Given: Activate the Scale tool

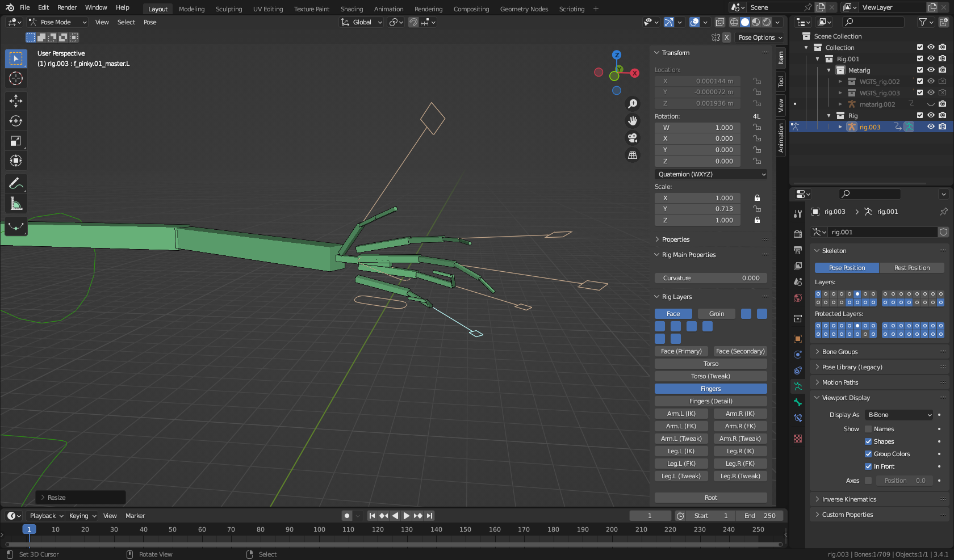Looking at the screenshot, I should tap(16, 141).
